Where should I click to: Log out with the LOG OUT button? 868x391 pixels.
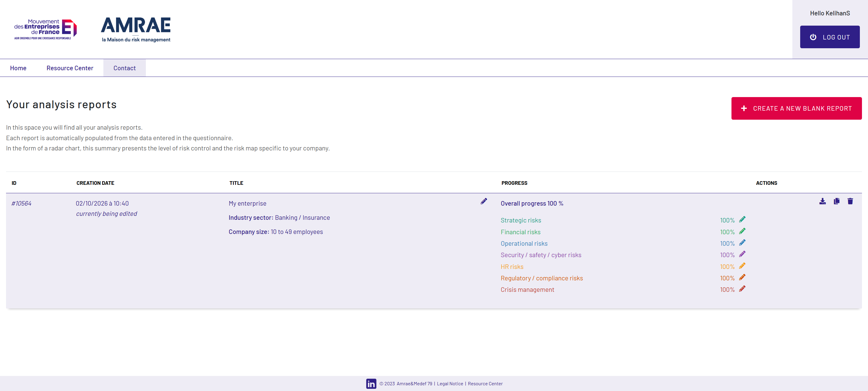coord(830,37)
